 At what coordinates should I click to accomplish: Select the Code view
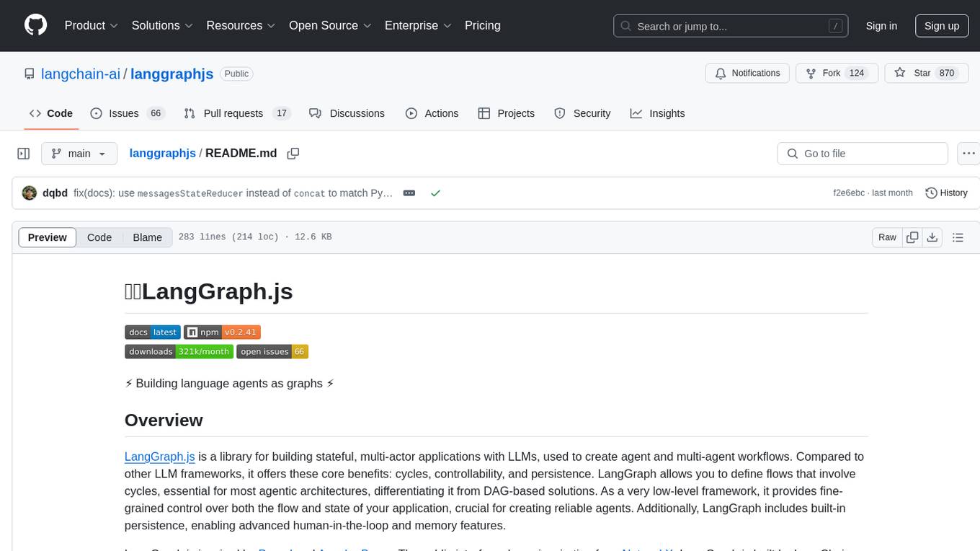coord(99,237)
